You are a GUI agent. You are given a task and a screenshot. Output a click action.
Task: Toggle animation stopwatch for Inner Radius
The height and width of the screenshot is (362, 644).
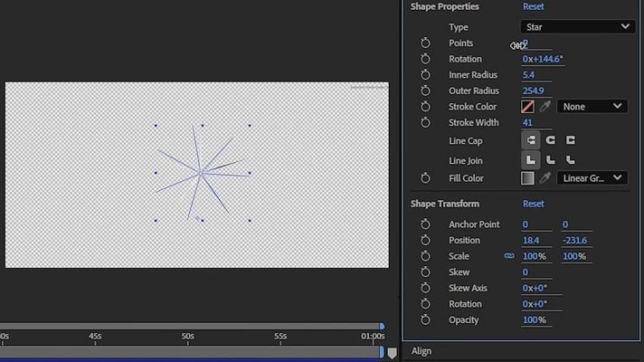(x=425, y=75)
